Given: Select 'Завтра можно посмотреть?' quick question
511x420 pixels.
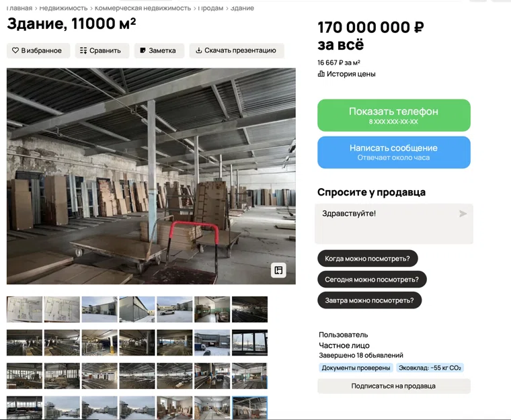Looking at the screenshot, I should point(369,300).
